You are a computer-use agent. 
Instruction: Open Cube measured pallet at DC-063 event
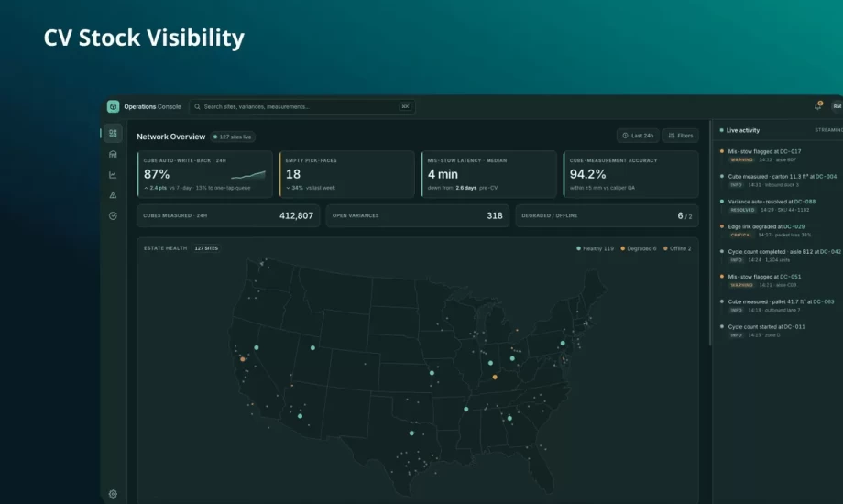pyautogui.click(x=779, y=305)
